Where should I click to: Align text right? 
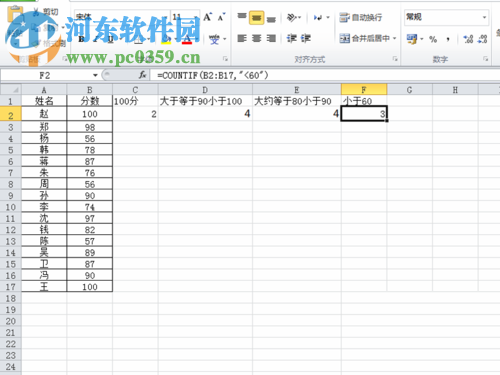click(x=271, y=38)
